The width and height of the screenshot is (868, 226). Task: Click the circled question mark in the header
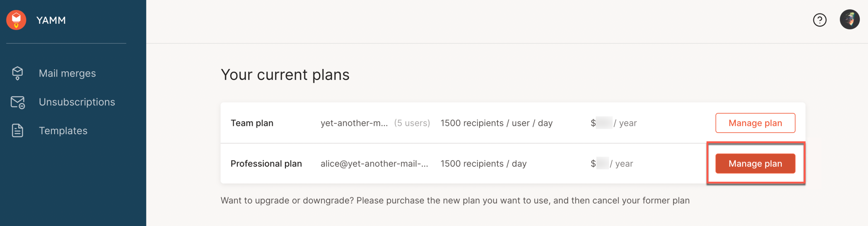point(820,20)
